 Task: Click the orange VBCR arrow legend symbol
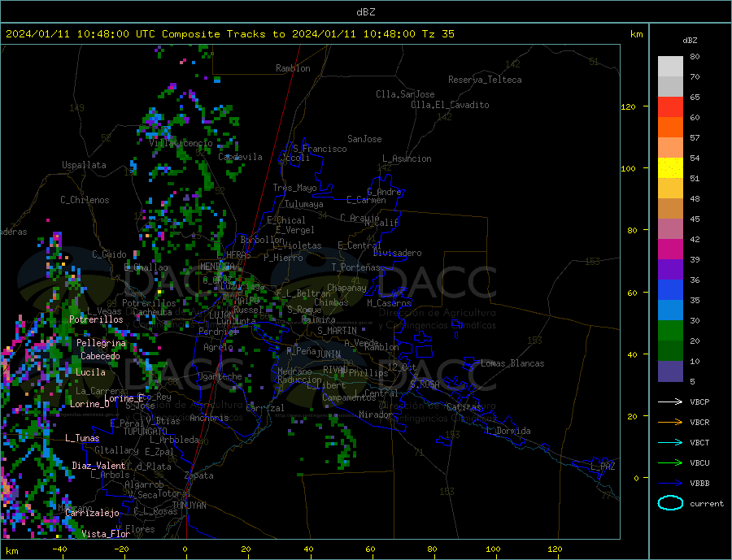pos(671,423)
